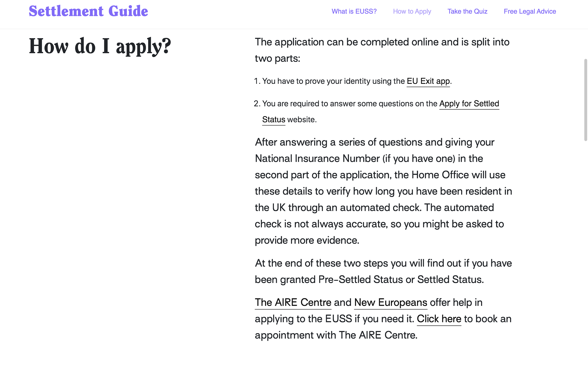Open the New Europeans link
The height and width of the screenshot is (368, 588).
pos(390,302)
